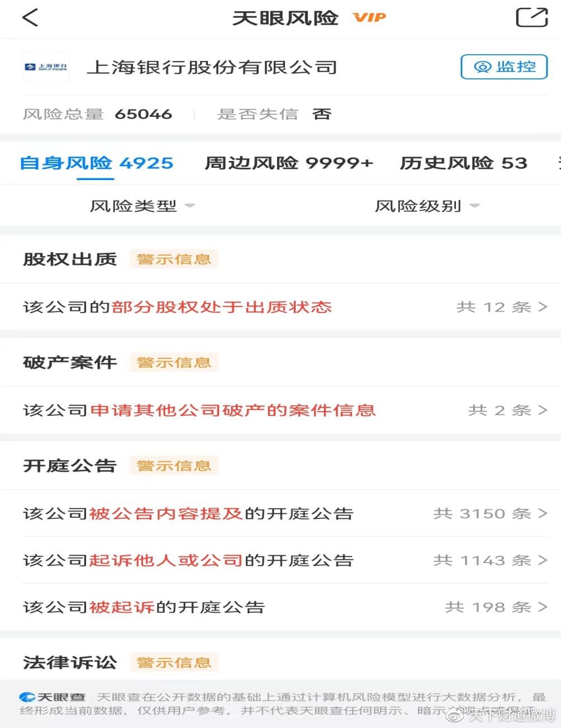Tap the 警示信息 tag beside 股权出质
This screenshot has width=561, height=728.
[174, 259]
